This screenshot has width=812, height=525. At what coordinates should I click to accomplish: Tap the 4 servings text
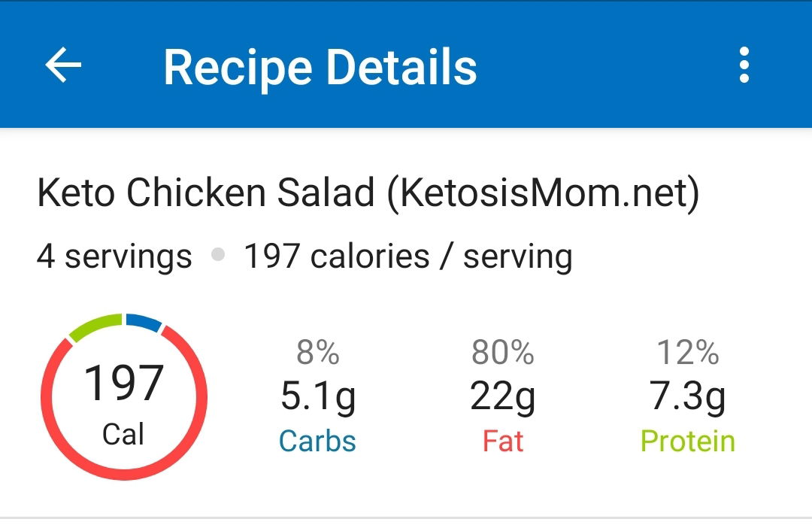(x=114, y=256)
